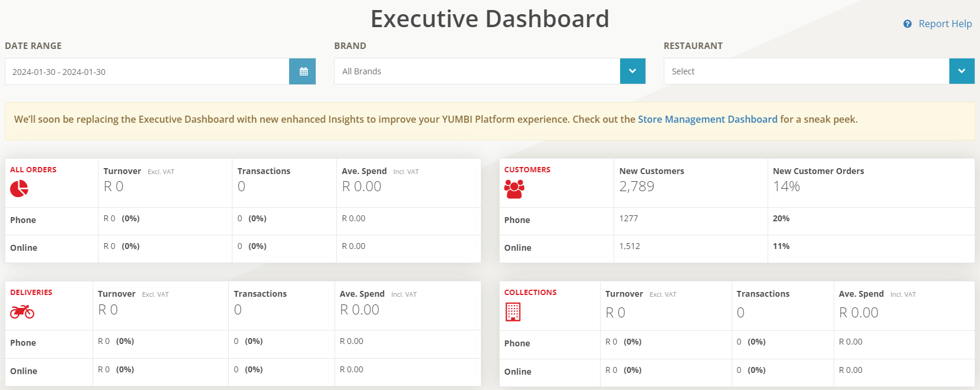
Task: Click the calendar icon for date range
Action: [303, 71]
